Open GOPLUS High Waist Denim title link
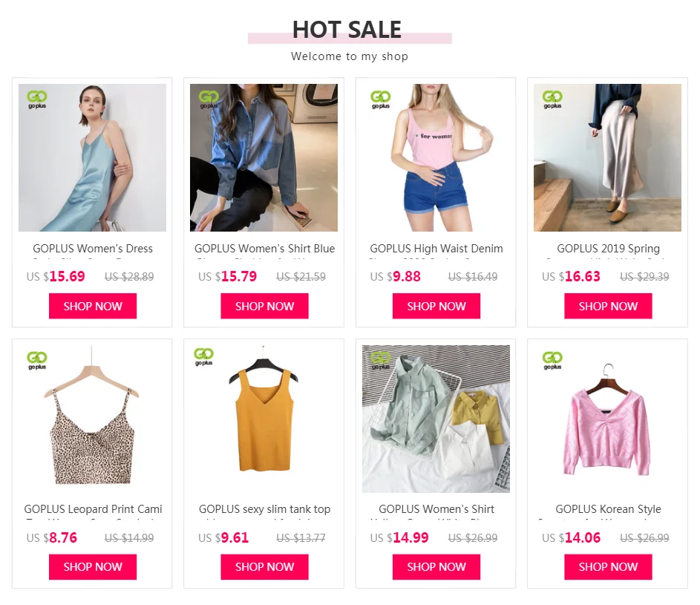 (x=436, y=249)
